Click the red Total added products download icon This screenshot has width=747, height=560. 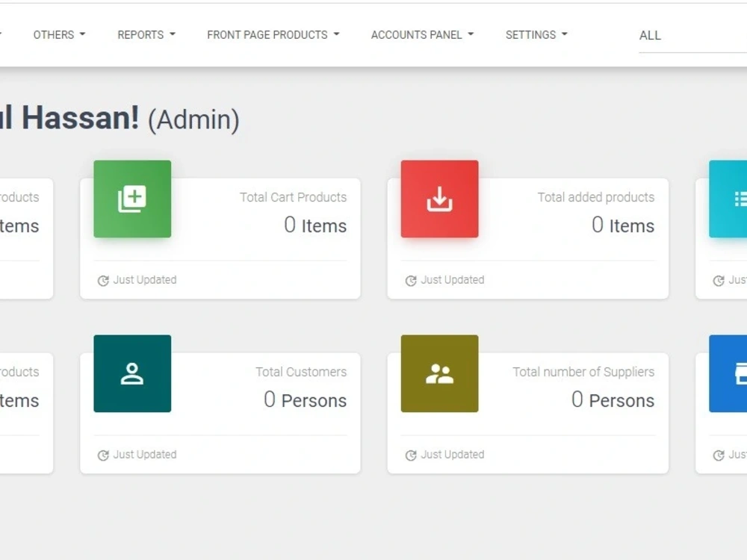tap(440, 199)
